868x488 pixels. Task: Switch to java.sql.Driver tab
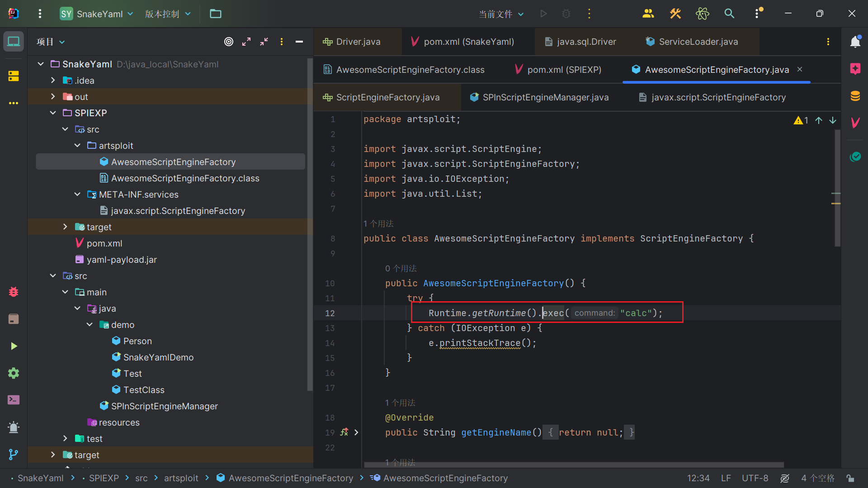[586, 42]
